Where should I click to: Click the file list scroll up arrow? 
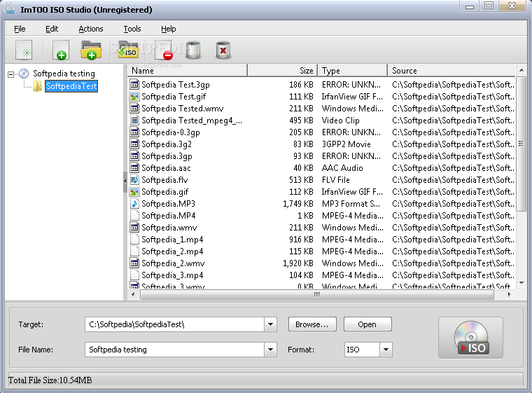pyautogui.click(x=521, y=70)
